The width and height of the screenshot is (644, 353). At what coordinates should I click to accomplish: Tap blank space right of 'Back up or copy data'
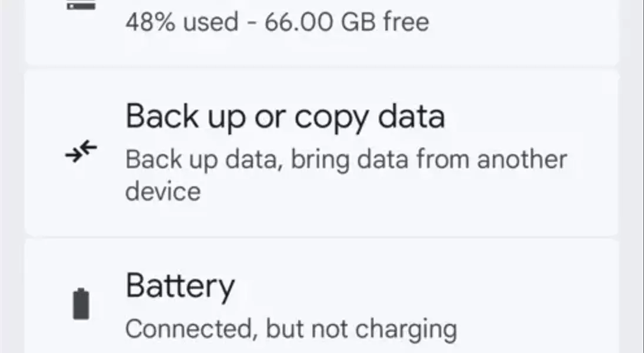click(530, 117)
